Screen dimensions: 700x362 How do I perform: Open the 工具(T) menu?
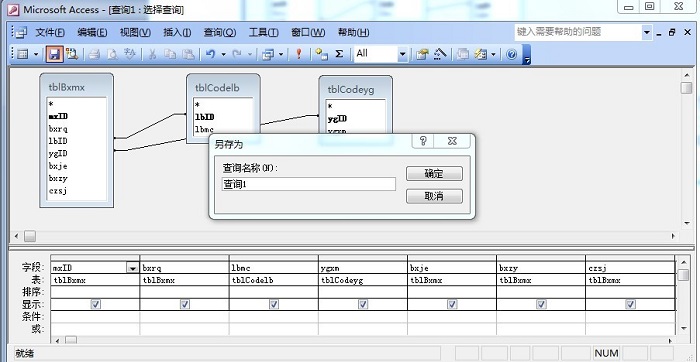click(263, 32)
